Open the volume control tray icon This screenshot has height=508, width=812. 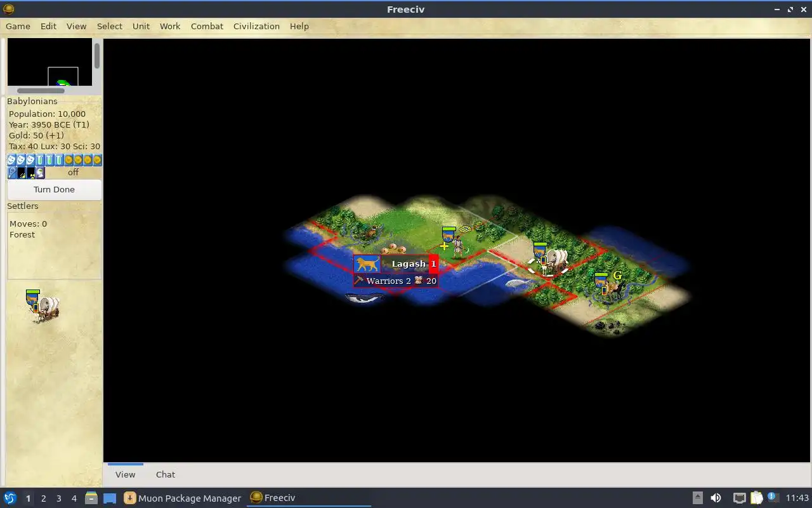tap(716, 498)
